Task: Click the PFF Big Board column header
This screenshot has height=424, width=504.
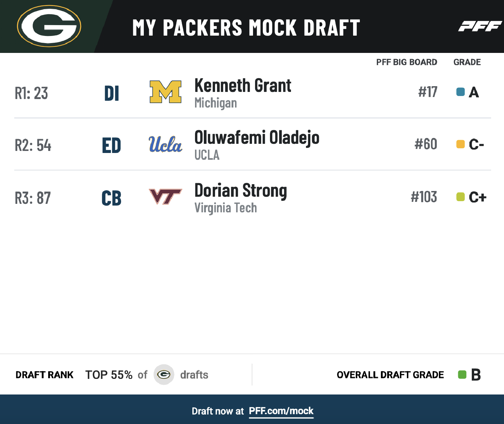Action: (406, 62)
